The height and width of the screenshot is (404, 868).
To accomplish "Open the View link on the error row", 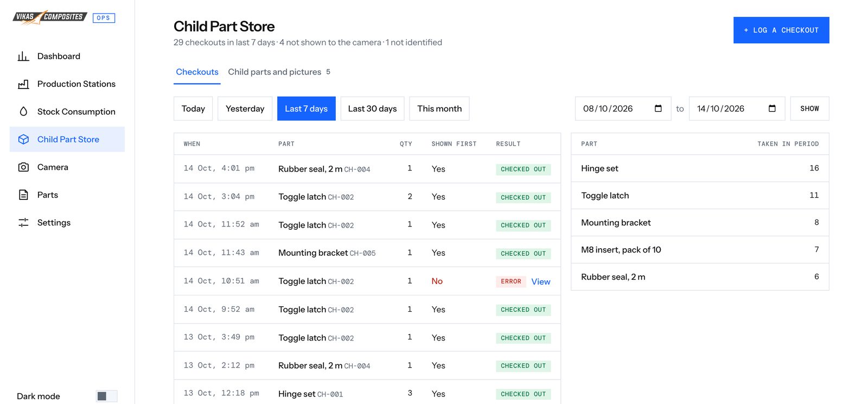I will click(541, 282).
